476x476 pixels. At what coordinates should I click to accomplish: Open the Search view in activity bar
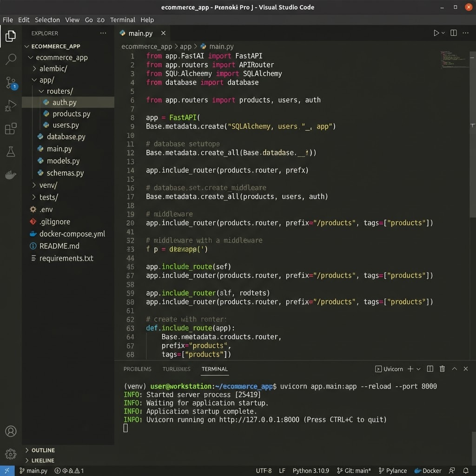pos(11,59)
